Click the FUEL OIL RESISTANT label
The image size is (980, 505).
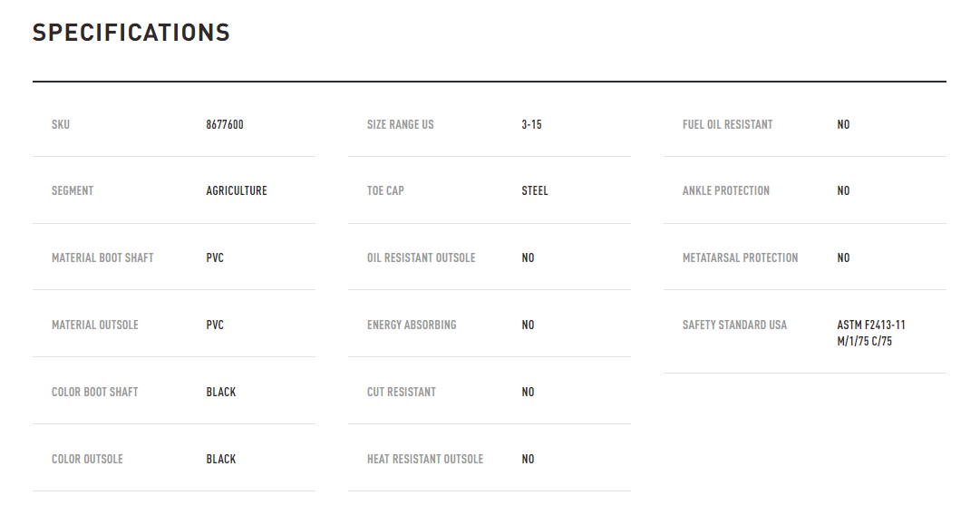pyautogui.click(x=727, y=124)
